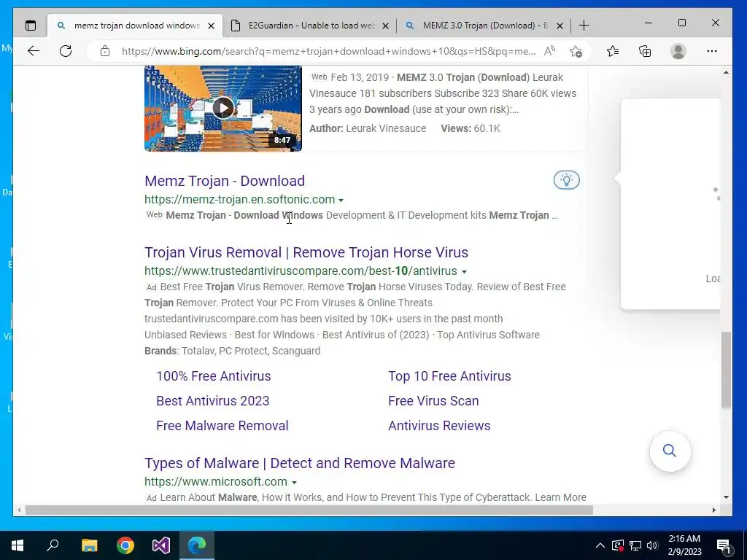The width and height of the screenshot is (747, 560).
Task: Open Edge Settings and more menu
Action: [712, 51]
